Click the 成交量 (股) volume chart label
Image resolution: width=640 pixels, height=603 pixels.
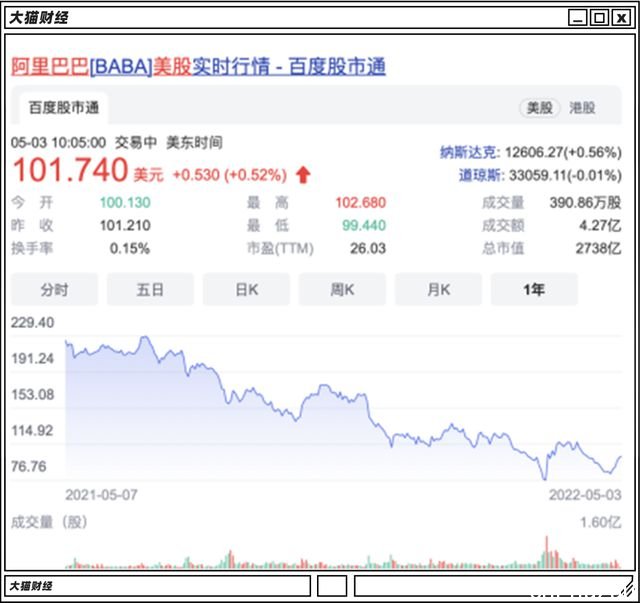tap(49, 522)
